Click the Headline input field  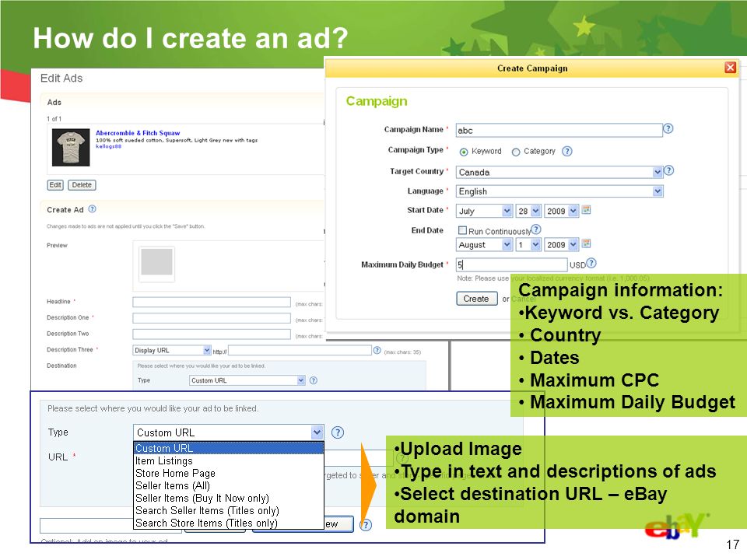pyautogui.click(x=212, y=303)
